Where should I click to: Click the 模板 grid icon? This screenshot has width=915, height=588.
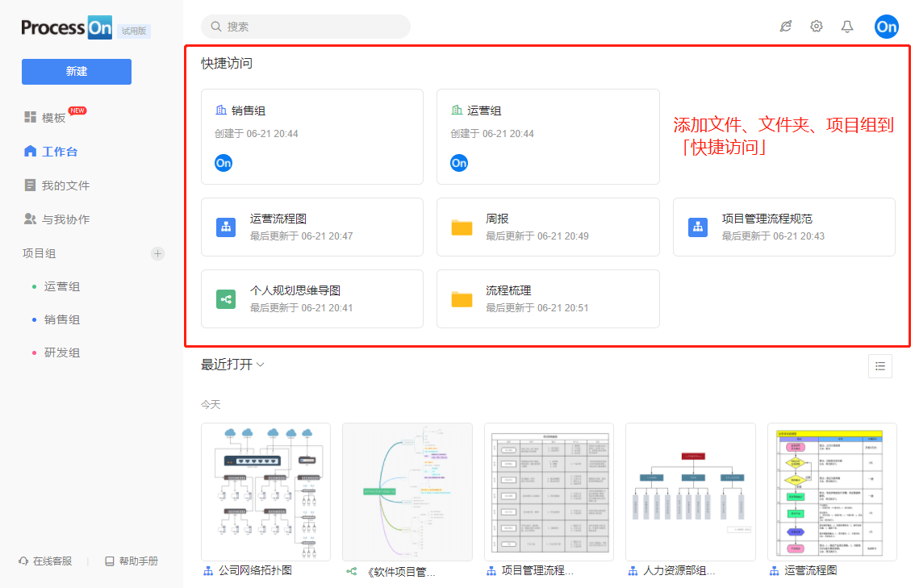point(31,117)
